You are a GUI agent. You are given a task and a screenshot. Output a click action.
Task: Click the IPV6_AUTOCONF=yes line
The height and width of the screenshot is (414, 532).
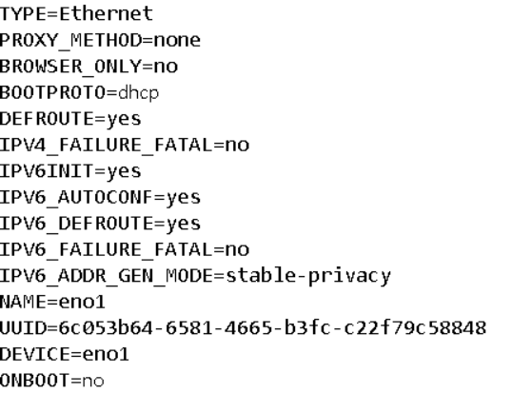point(101,198)
